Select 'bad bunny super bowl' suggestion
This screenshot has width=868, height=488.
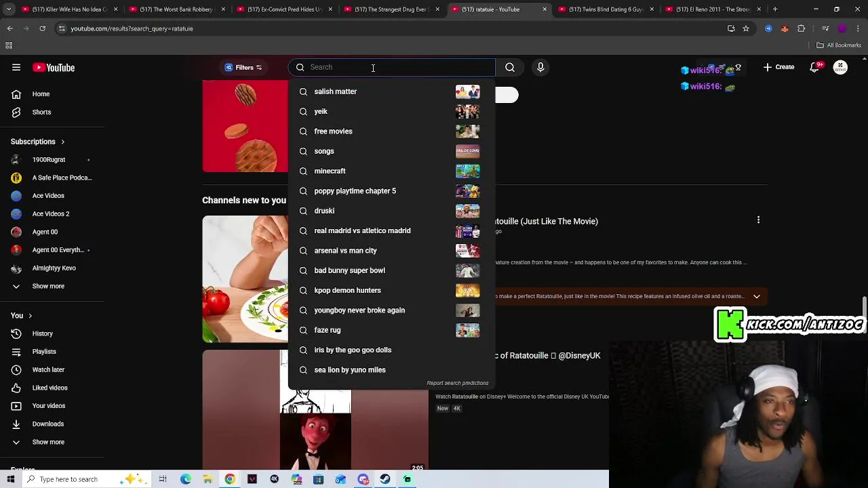(391, 270)
